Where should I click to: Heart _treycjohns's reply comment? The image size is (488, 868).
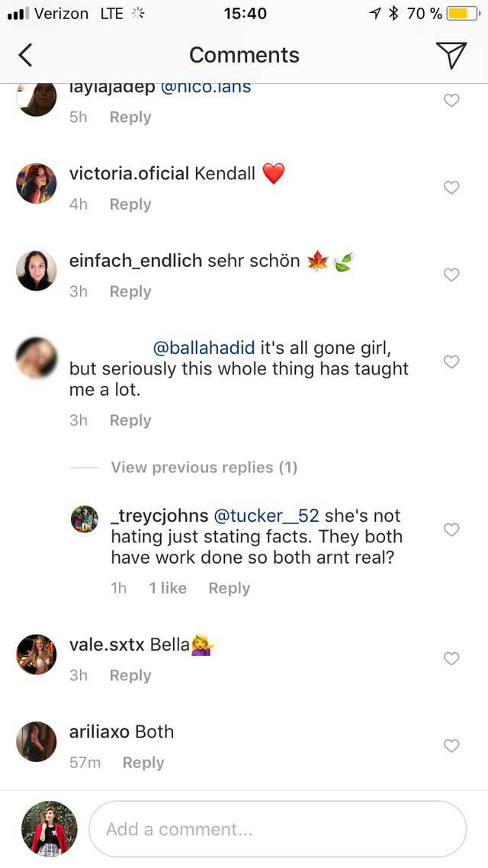[x=451, y=529]
